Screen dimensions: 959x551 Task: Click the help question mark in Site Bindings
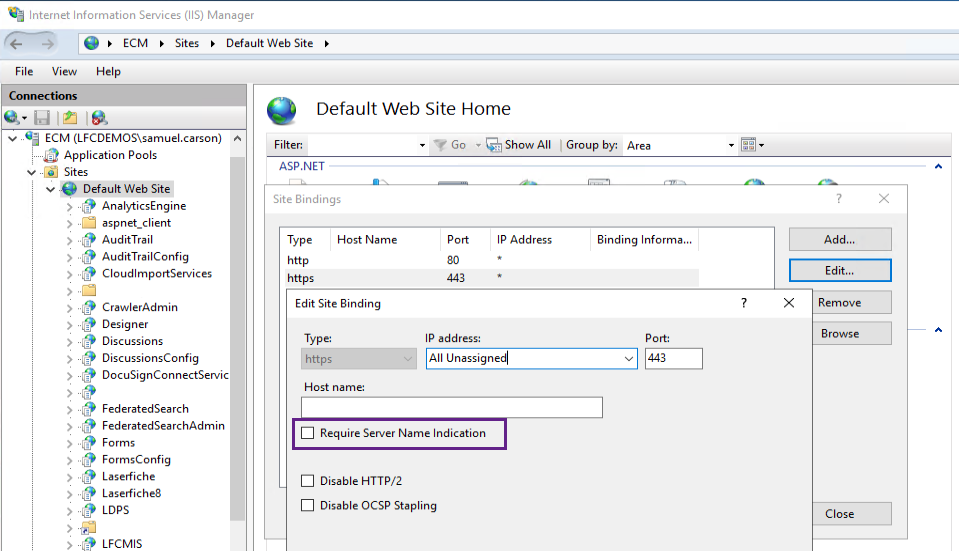839,199
